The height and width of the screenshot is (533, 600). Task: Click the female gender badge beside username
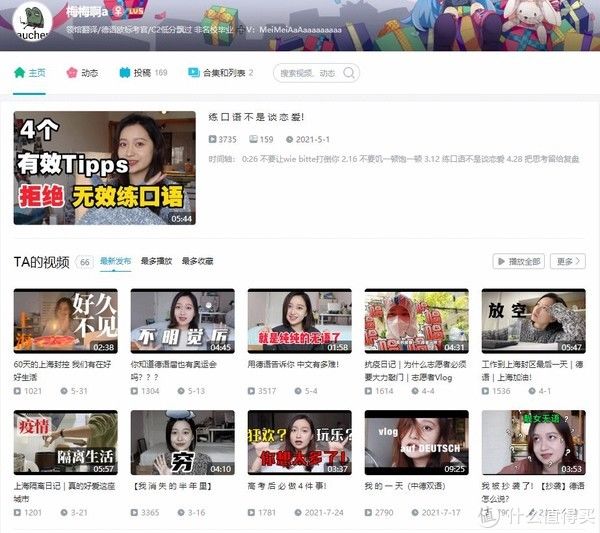[x=117, y=11]
